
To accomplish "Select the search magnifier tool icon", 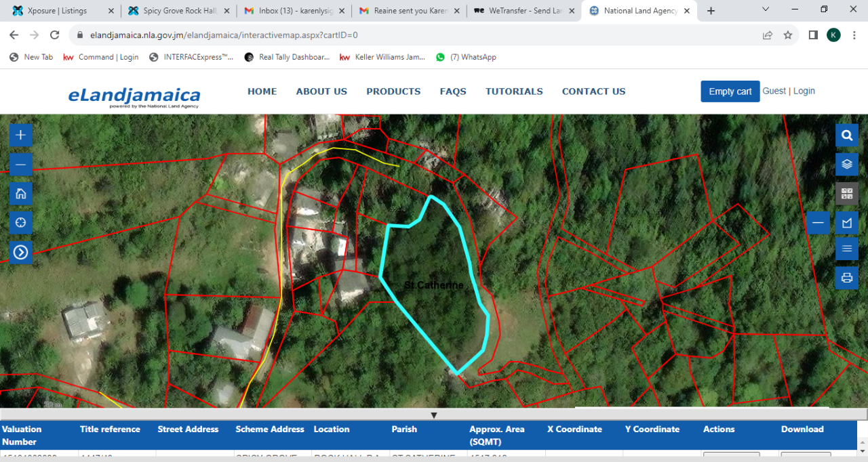I will click(x=846, y=135).
